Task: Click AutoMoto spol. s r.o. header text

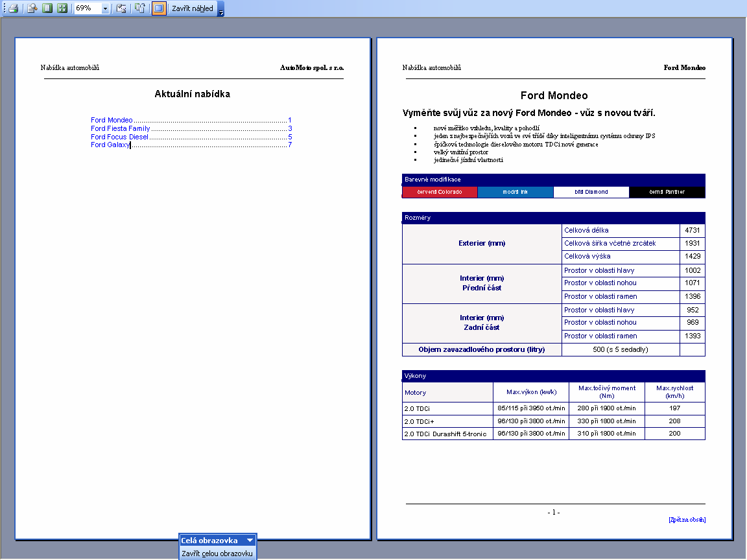Action: (x=312, y=67)
